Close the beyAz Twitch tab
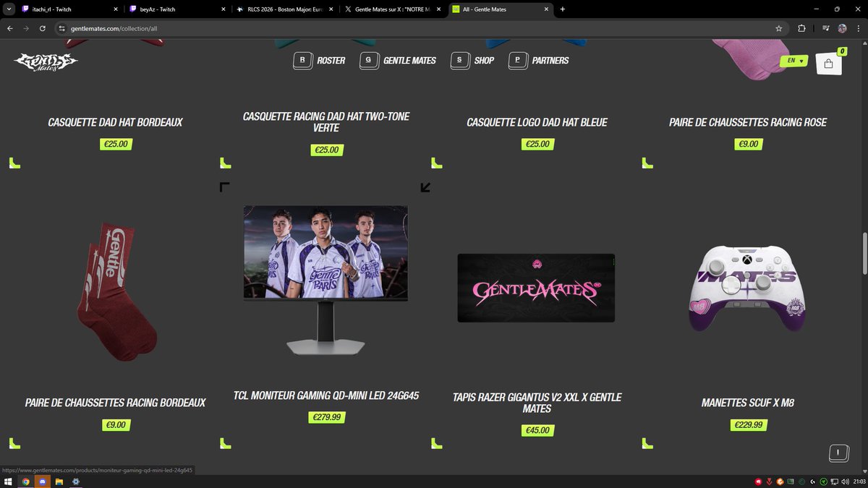Screen dimensions: 868x488 pyautogui.click(x=224, y=9)
